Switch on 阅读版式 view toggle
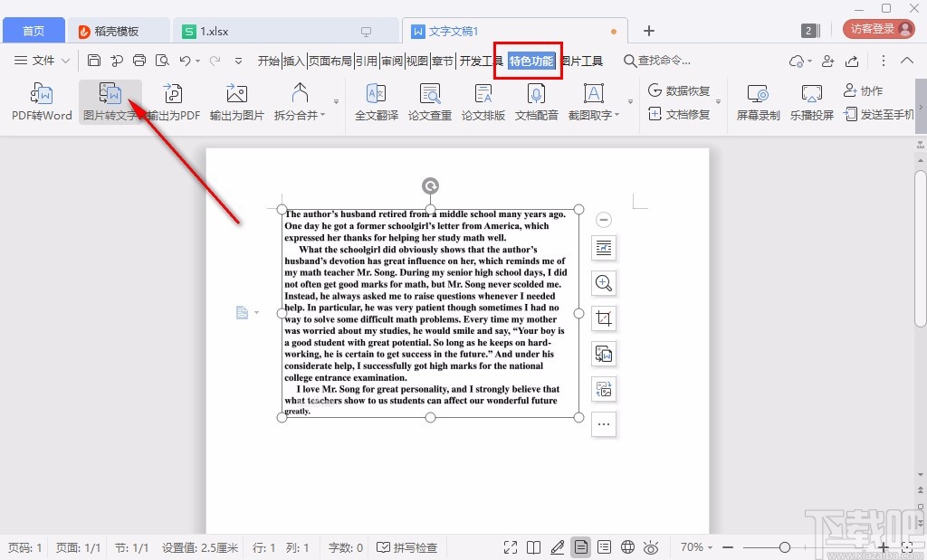The height and width of the screenshot is (560, 927). coord(534,547)
